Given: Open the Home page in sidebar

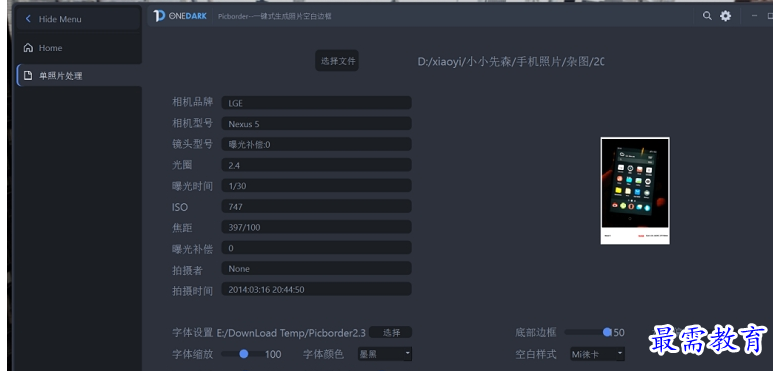Looking at the screenshot, I should pos(79,48).
